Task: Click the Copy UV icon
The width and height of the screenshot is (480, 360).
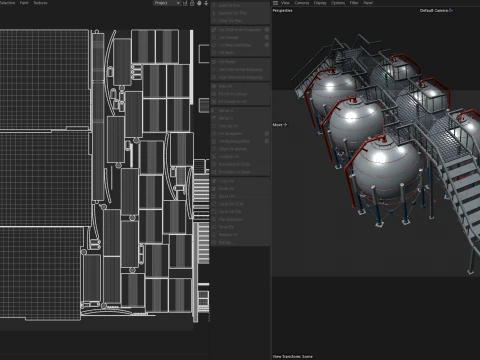Action: (x=214, y=181)
